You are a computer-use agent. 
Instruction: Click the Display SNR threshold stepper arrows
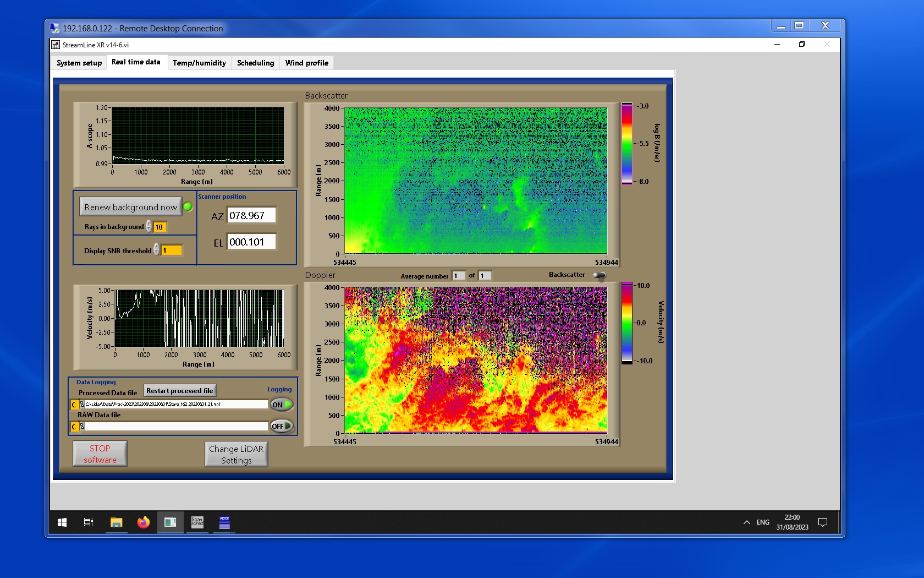coord(157,250)
